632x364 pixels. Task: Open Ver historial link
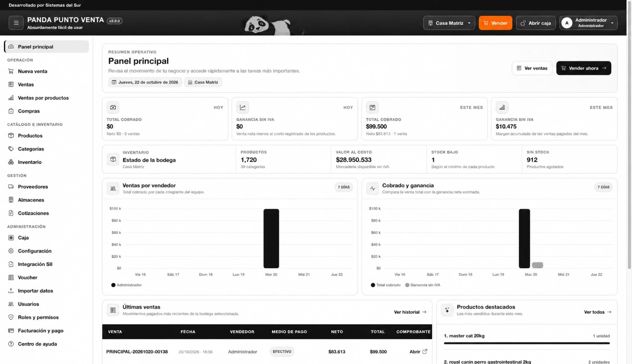coord(410,312)
